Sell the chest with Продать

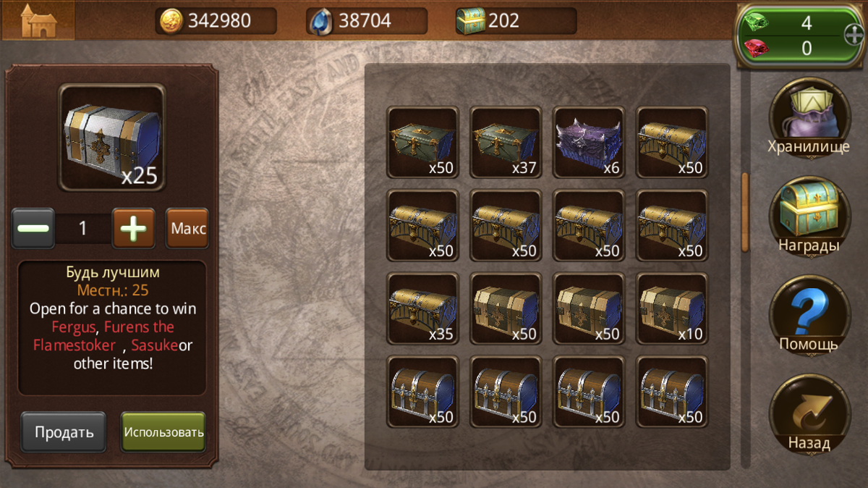(x=64, y=432)
